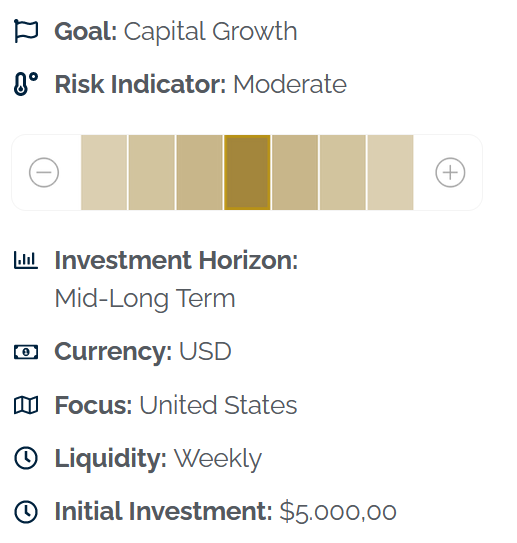Click the $5.000,00 initial investment amount
Viewport: 517px width, 543px height.
pyautogui.click(x=338, y=511)
